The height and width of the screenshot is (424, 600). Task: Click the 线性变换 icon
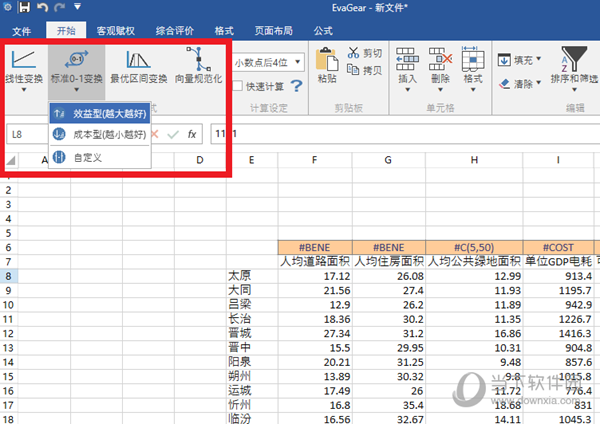[24, 59]
